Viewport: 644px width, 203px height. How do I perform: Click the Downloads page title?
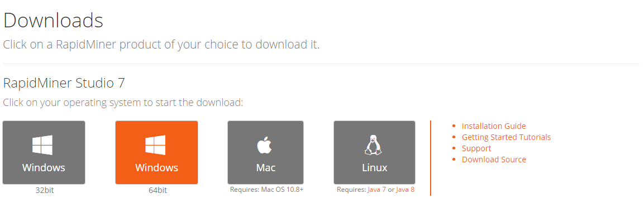[53, 21]
